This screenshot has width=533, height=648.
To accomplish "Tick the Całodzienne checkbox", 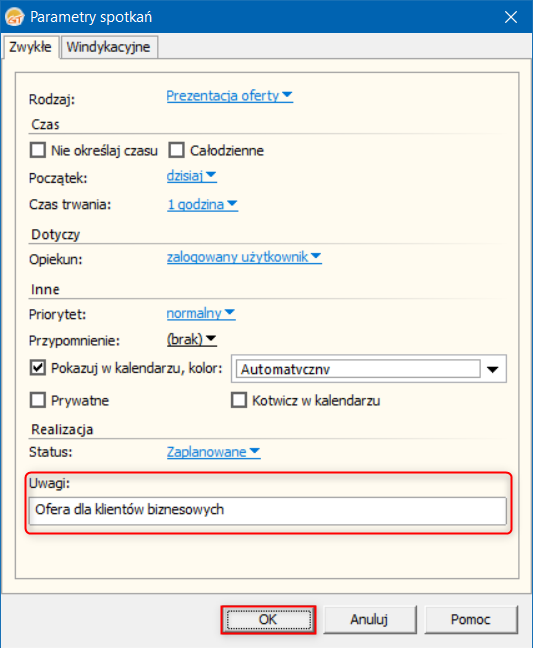I will (176, 150).
